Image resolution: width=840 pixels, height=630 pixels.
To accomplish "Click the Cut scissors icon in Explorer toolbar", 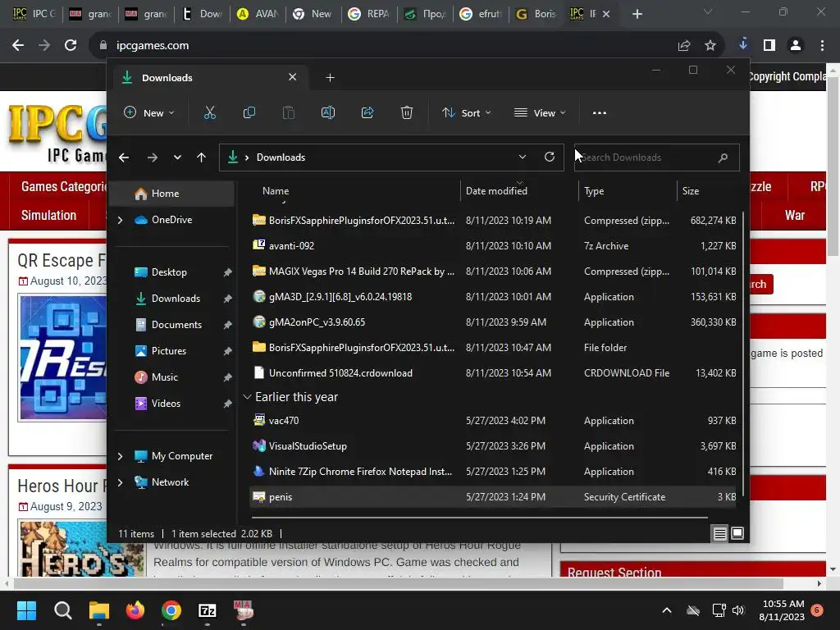I will [x=209, y=113].
